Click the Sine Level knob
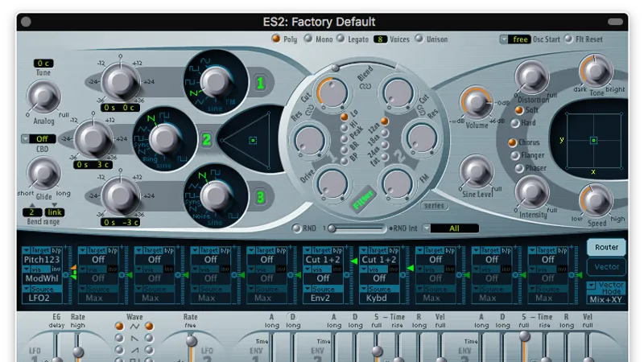This screenshot has width=644, height=362. pyautogui.click(x=476, y=171)
